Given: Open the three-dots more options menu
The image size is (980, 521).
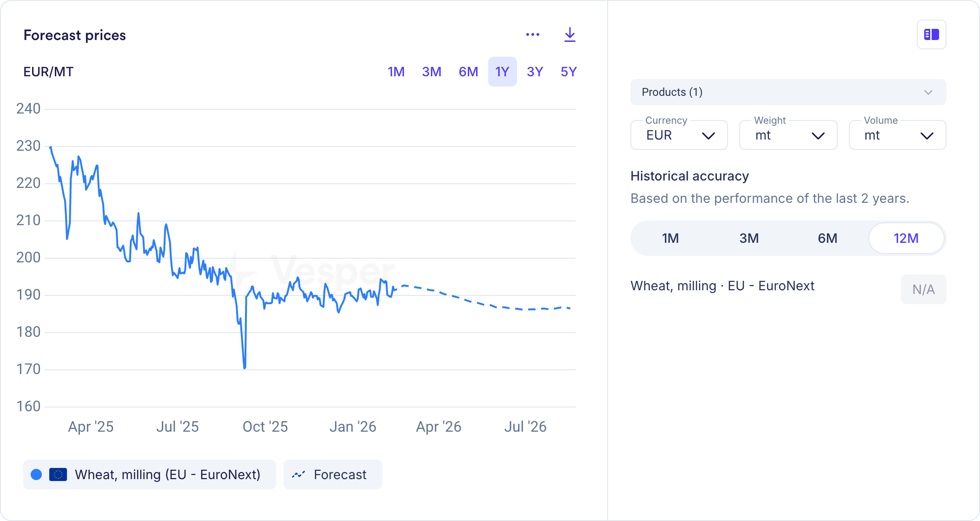Looking at the screenshot, I should (x=533, y=34).
